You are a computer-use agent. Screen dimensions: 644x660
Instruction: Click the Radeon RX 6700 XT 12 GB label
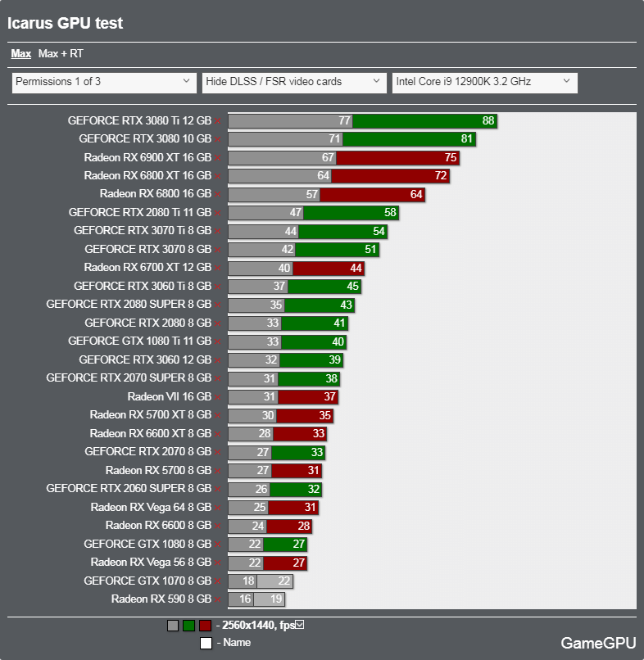click(x=147, y=268)
